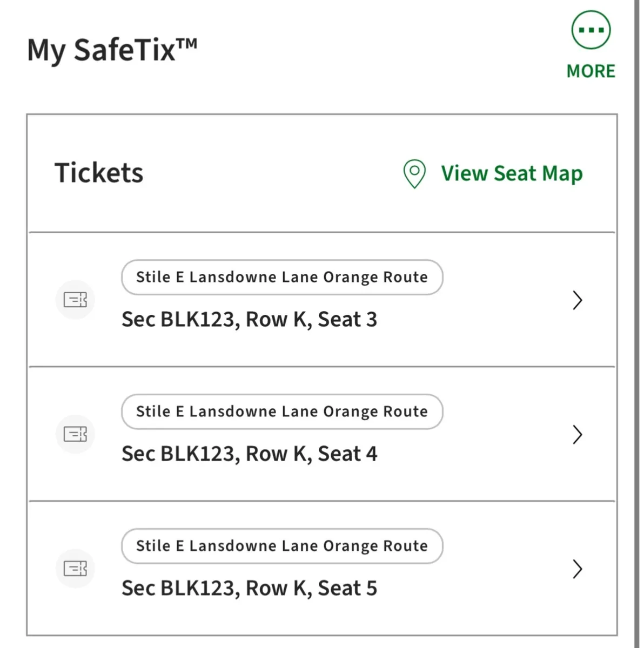
Task: Click the ticket stub icon for Seat 5
Action: [75, 569]
